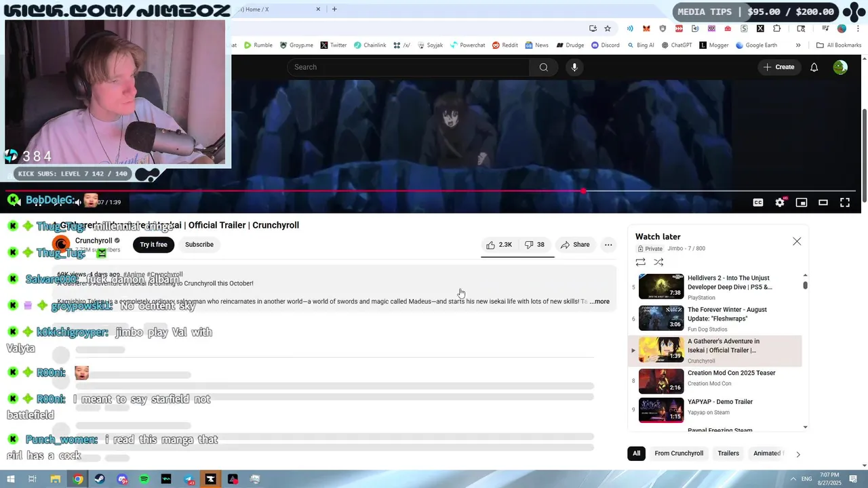Open Spotify from taskbar
868x488 pixels.
point(144,479)
